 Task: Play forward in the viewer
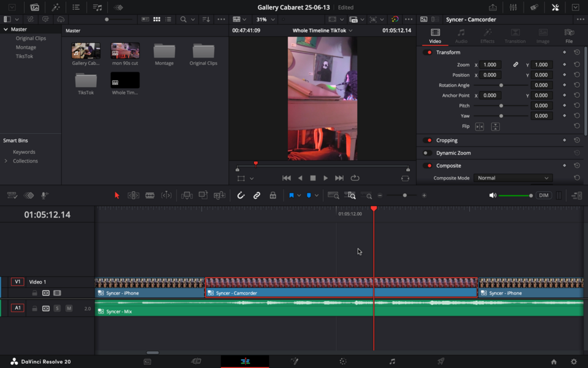(x=325, y=178)
